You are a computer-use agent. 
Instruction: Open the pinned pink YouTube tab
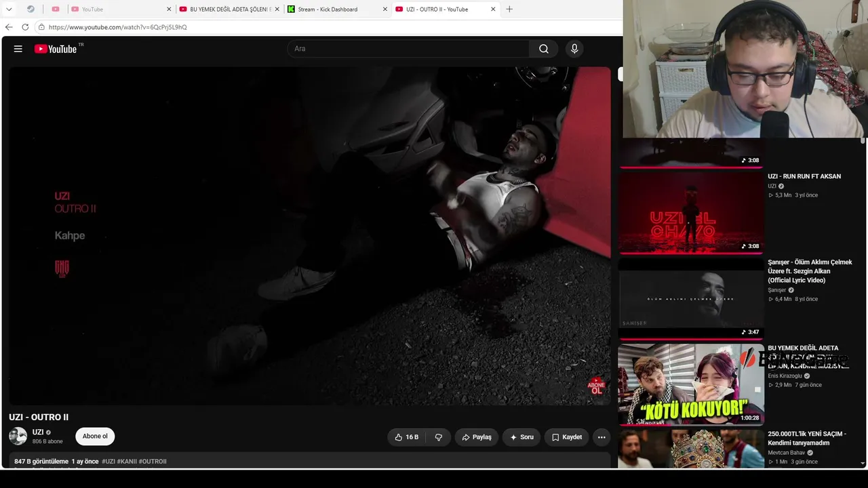coord(56,9)
